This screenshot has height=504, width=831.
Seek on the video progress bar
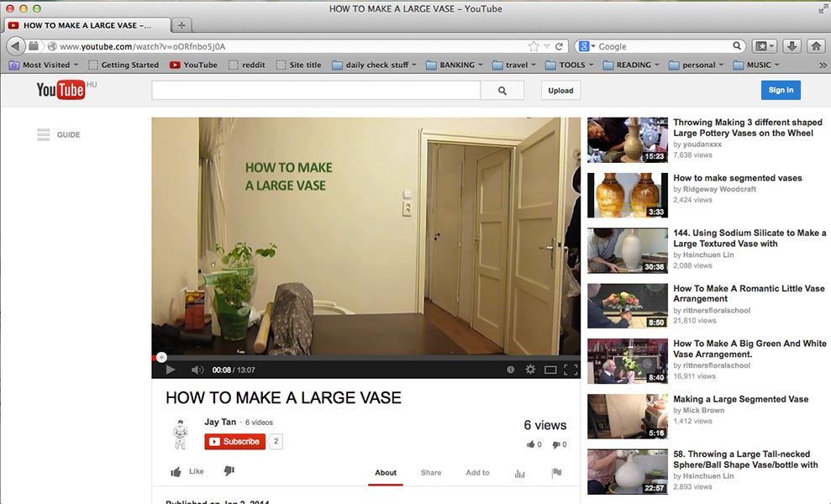click(x=366, y=357)
